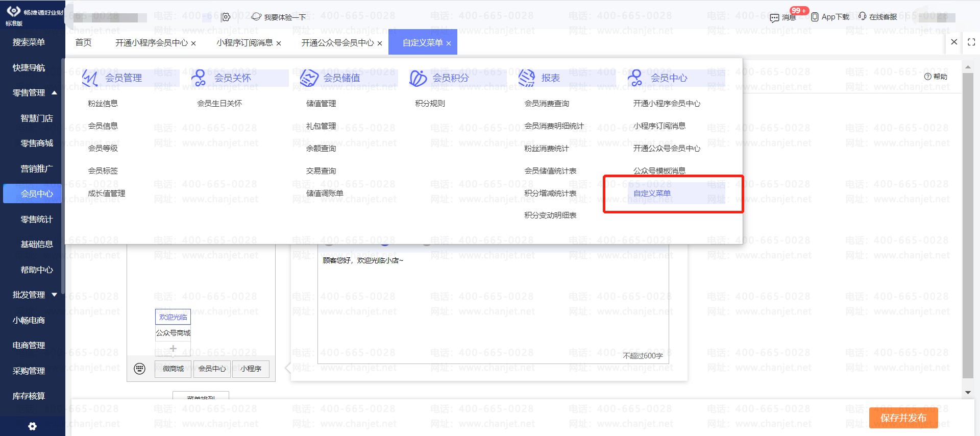
Task: Click the 会员关怀 category icon
Action: pos(199,78)
